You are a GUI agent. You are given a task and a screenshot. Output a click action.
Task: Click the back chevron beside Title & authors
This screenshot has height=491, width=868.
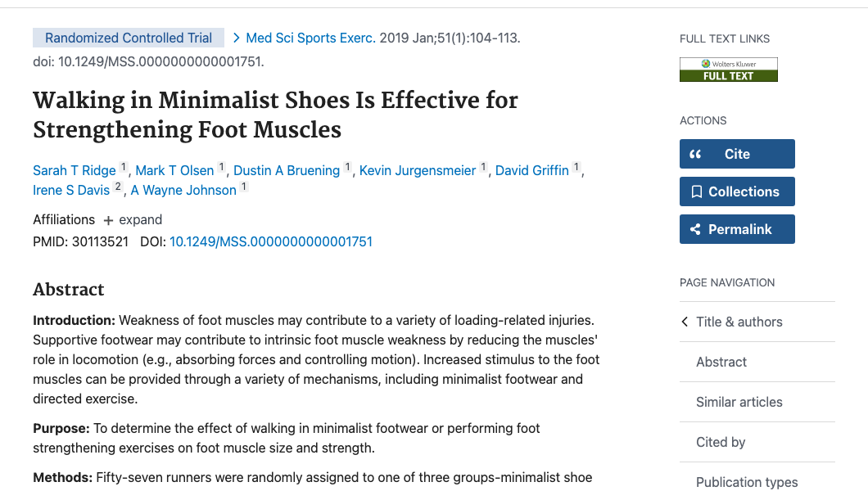click(x=685, y=322)
